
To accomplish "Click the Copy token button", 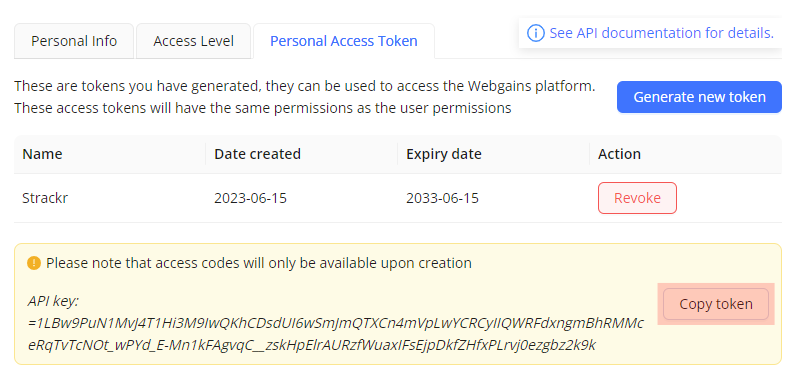I will (x=716, y=304).
